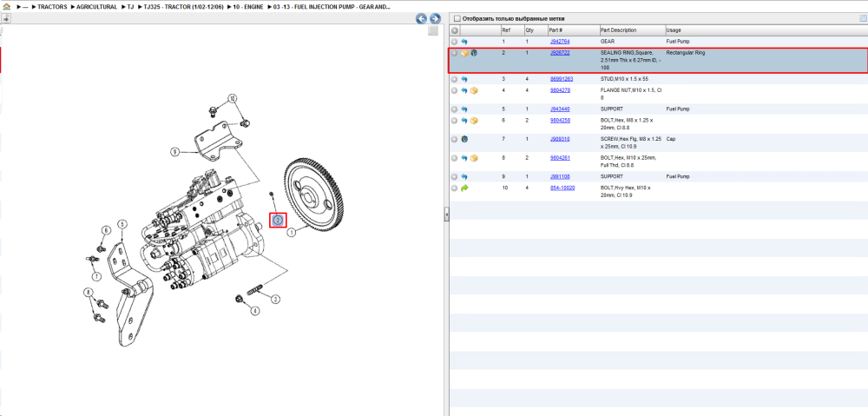Click blue arrow icon in FLANGE NUT row

point(464,90)
